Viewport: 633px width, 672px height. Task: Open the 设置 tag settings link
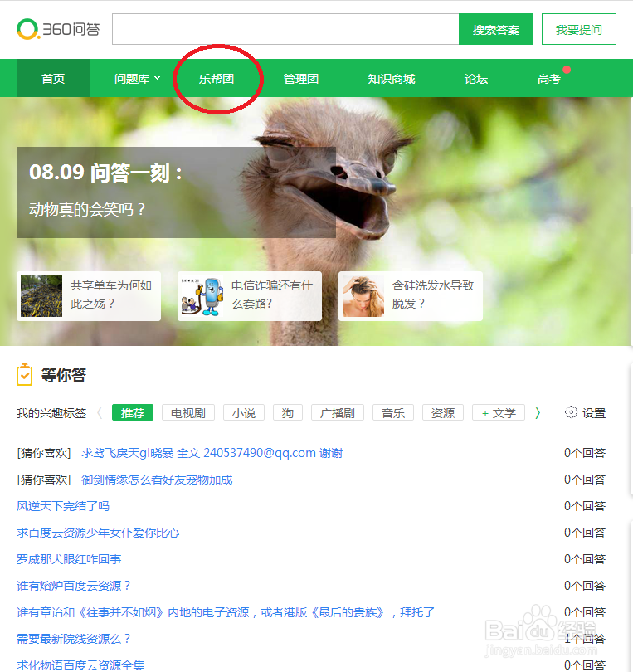point(593,413)
